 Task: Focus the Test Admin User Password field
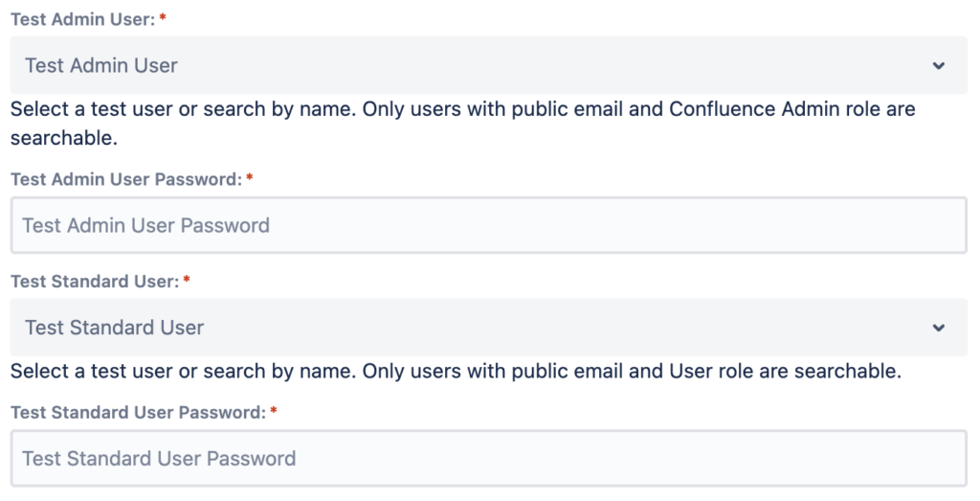(489, 225)
